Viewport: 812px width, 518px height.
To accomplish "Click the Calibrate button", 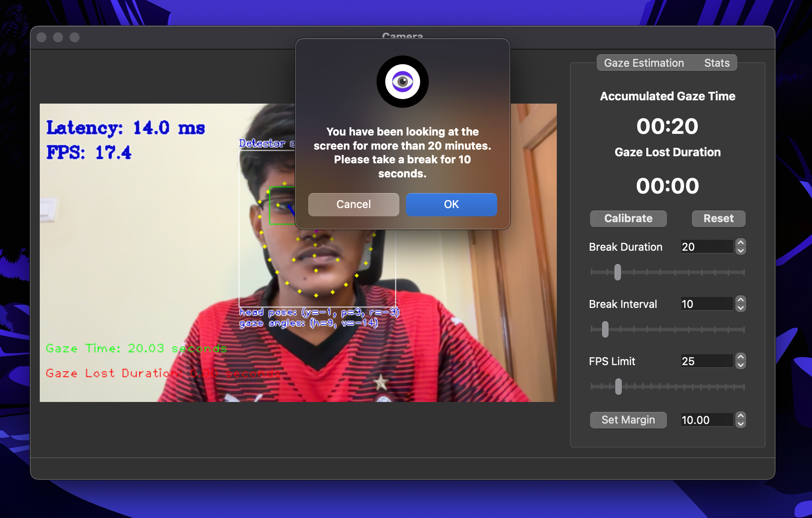I will 628,218.
